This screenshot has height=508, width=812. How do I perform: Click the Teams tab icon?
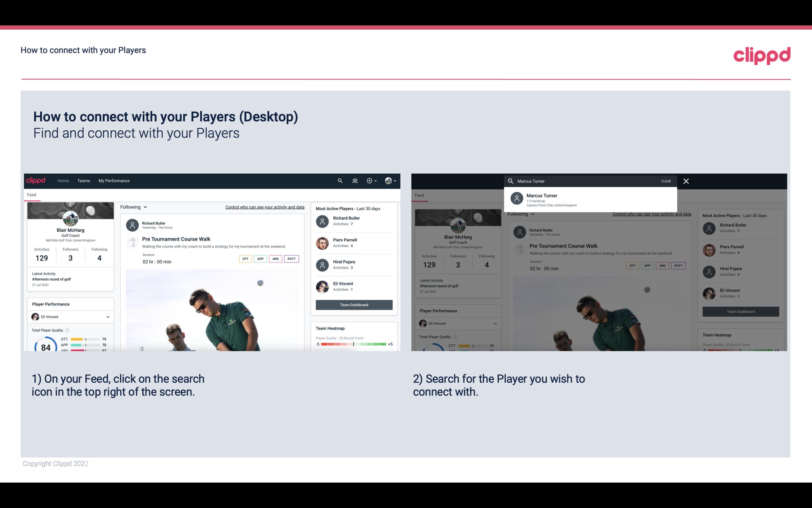[x=84, y=180]
